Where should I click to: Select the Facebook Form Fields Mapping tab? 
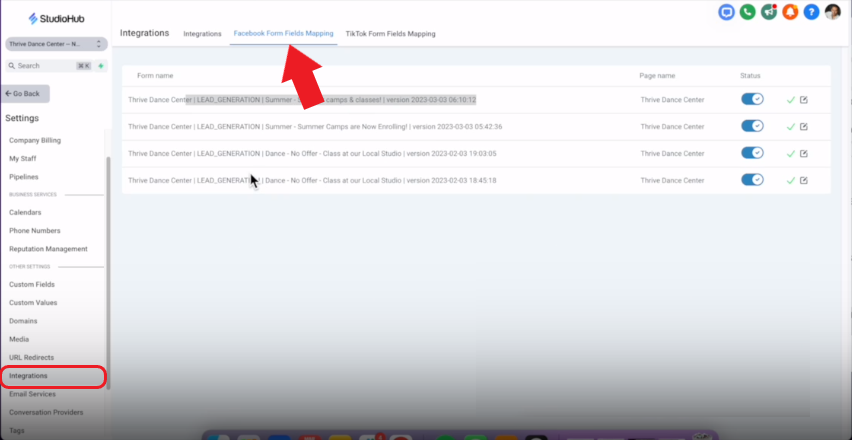click(x=284, y=33)
